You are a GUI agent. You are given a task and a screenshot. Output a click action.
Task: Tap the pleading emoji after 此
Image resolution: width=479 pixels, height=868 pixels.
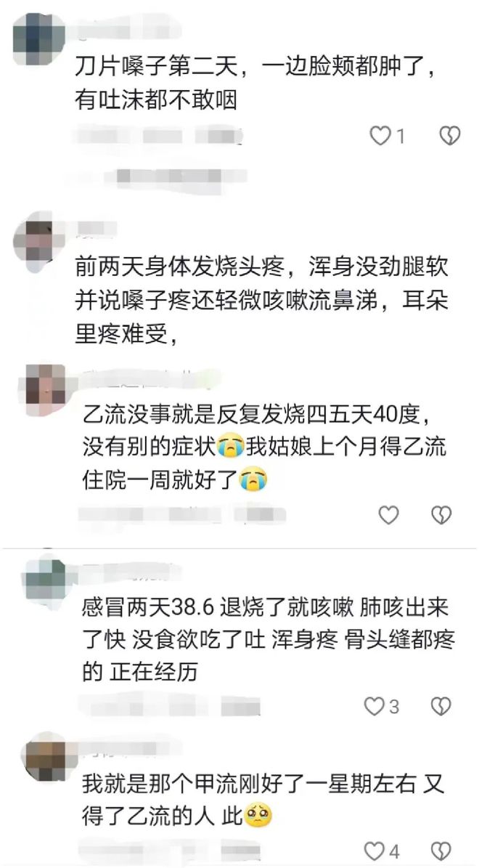point(258,816)
